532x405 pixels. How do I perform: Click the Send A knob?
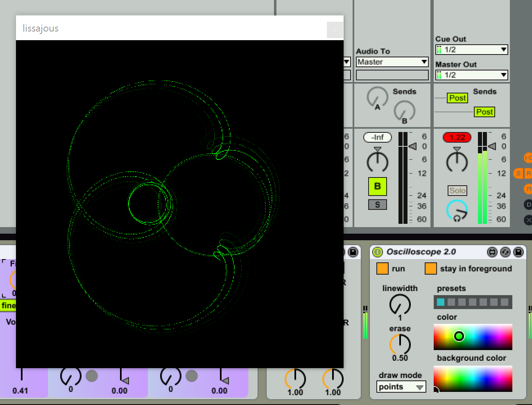(377, 98)
